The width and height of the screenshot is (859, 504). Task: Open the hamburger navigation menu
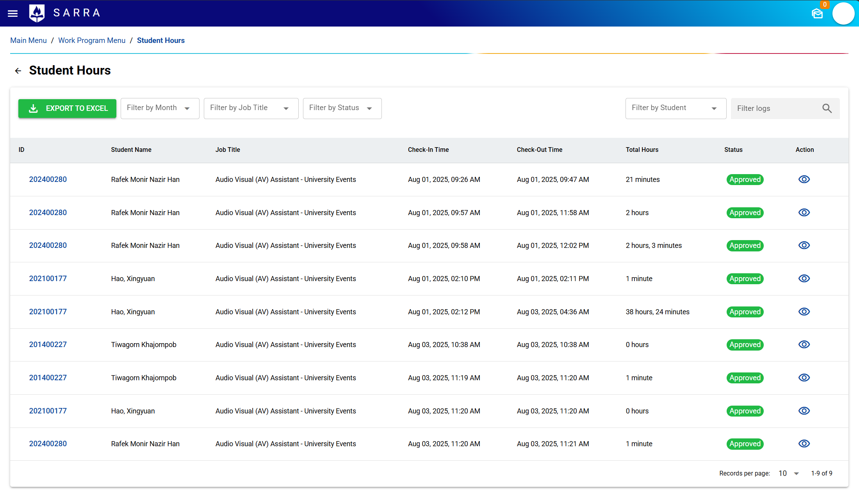[x=13, y=13]
